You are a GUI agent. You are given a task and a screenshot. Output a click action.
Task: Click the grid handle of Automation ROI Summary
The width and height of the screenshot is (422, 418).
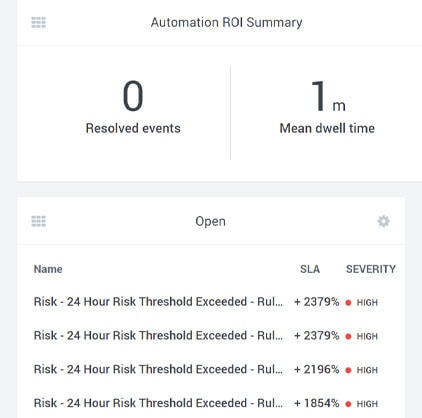point(39,23)
